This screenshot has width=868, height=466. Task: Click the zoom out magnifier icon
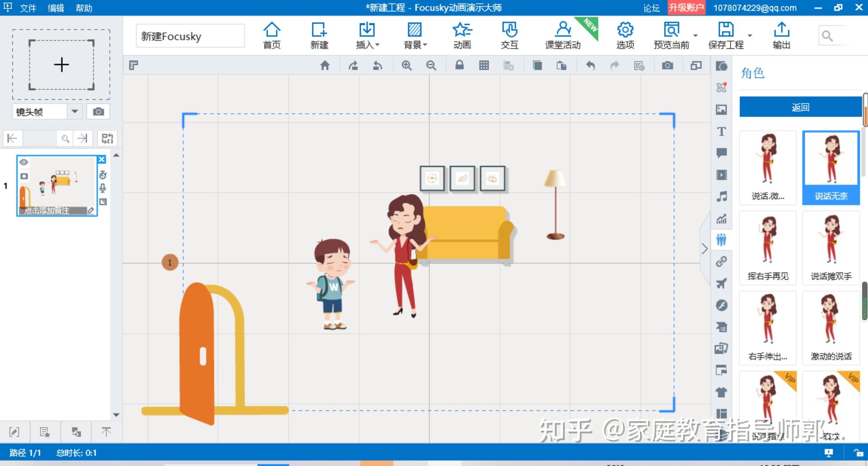(431, 66)
